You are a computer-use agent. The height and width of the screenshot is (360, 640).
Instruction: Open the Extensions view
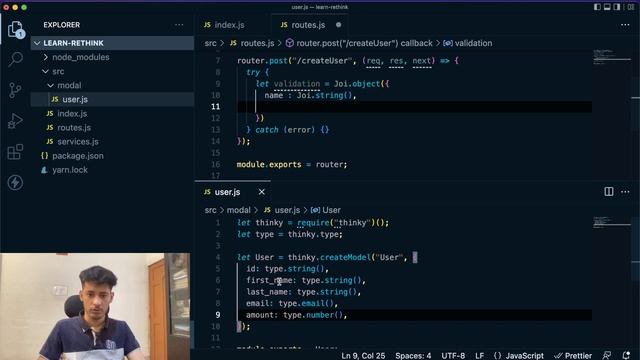(x=16, y=152)
